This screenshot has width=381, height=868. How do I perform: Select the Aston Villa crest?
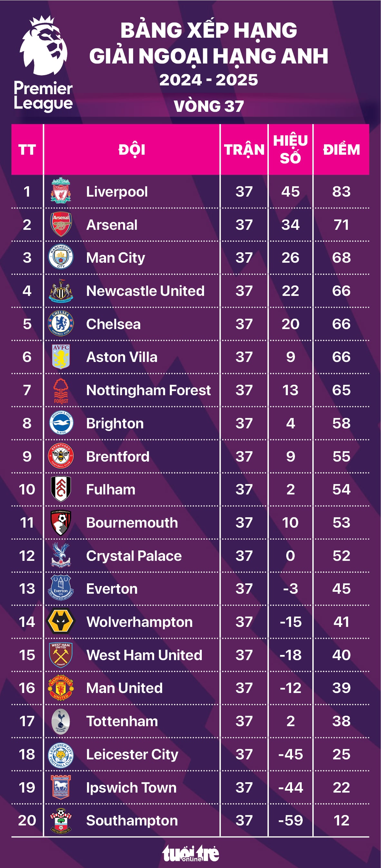pyautogui.click(x=61, y=356)
